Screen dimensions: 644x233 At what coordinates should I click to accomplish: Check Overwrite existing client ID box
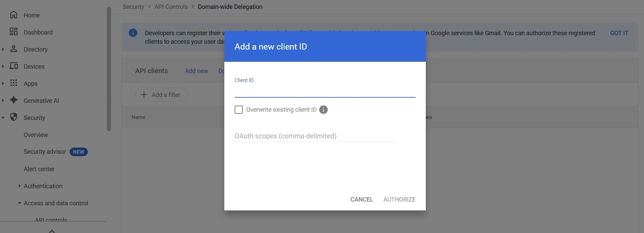pos(239,109)
